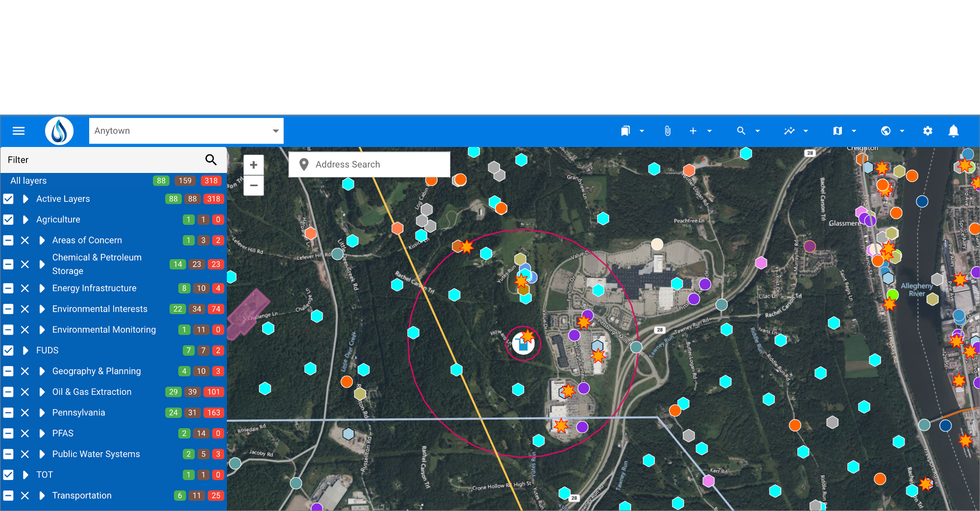Zoom in on the map

click(x=254, y=165)
